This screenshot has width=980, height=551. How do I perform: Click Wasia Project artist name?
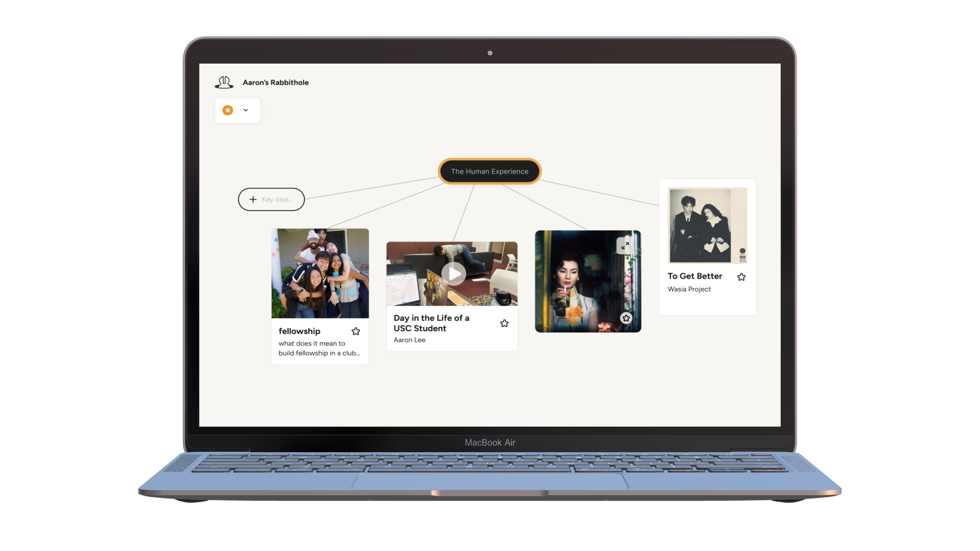click(x=689, y=289)
